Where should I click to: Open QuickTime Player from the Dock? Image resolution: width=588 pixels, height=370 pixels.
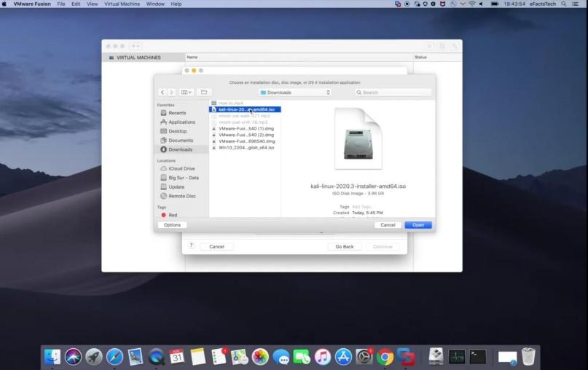click(x=156, y=356)
